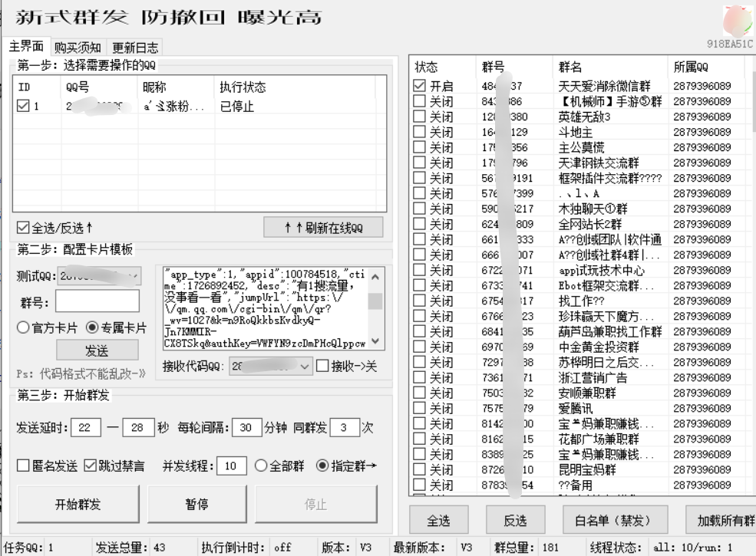Open the 接收代码QQ dropdown
The width and height of the screenshot is (756, 556).
[305, 367]
